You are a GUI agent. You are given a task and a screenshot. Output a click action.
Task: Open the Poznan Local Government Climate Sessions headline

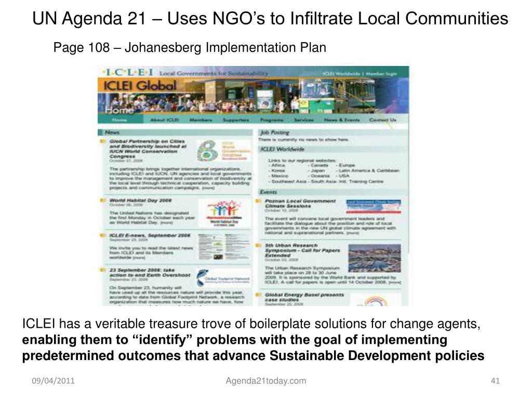[300, 204]
